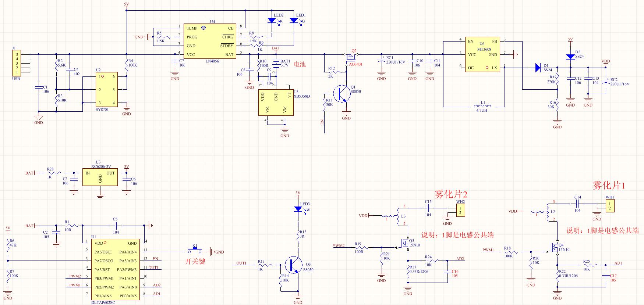Select the Q4 15N10 MOSFET symbol
The height and width of the screenshot is (305, 644).
tap(554, 248)
